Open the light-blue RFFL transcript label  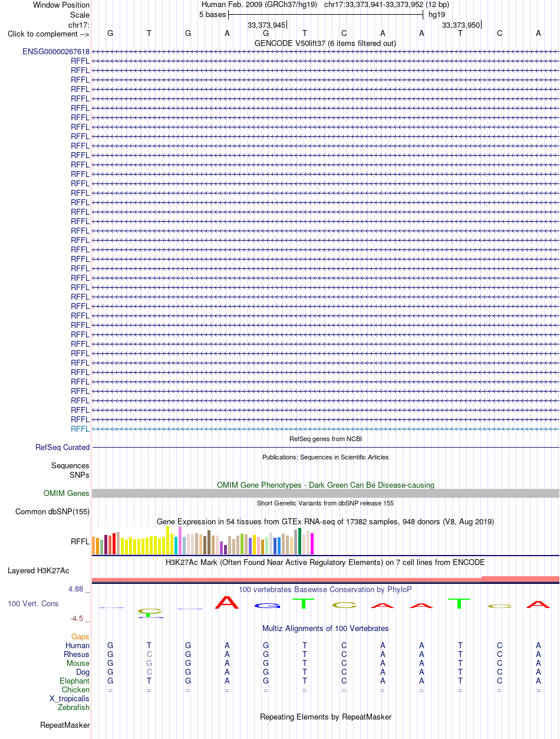click(80, 429)
